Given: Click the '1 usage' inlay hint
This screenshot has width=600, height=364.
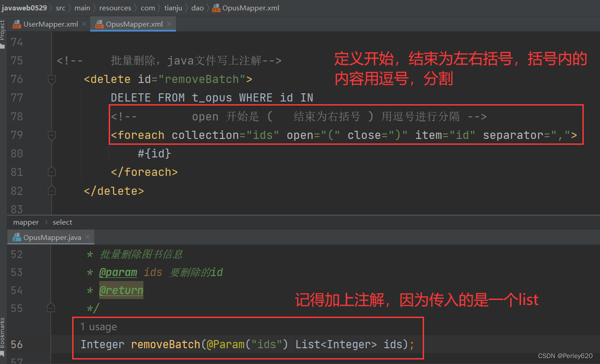Looking at the screenshot, I should [x=98, y=327].
